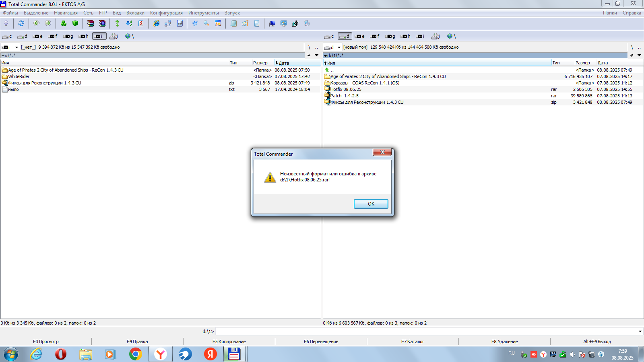The image size is (644, 362).
Task: Select drive e in left drive bar
Action: [x=38, y=36]
